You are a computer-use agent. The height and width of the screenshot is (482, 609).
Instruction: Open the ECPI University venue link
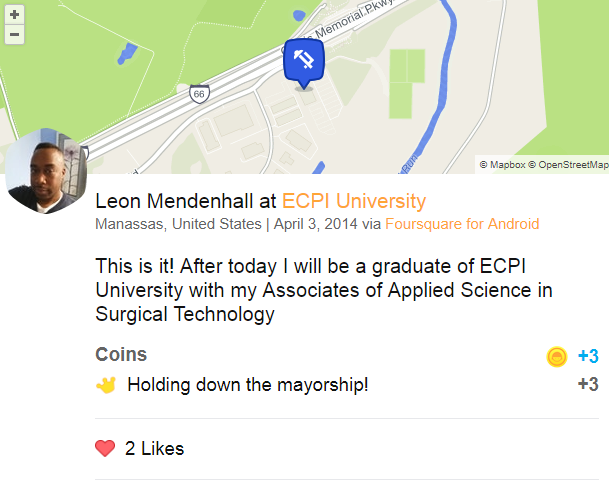click(x=354, y=201)
